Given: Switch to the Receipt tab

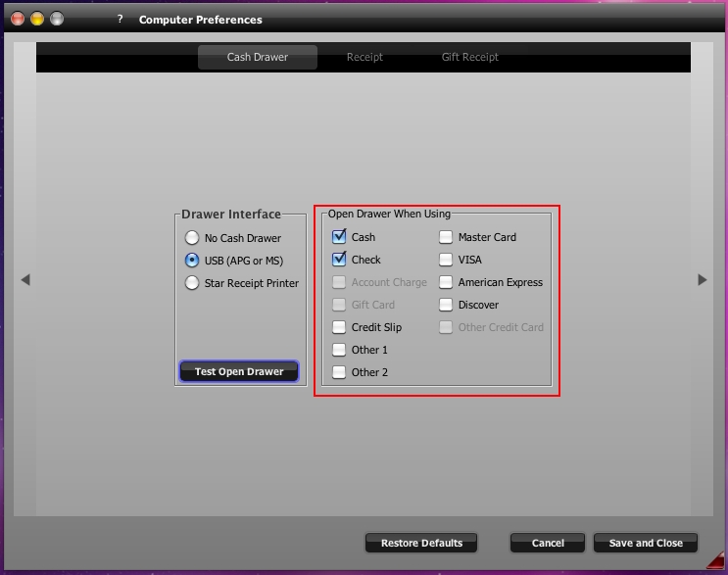Looking at the screenshot, I should (364, 57).
